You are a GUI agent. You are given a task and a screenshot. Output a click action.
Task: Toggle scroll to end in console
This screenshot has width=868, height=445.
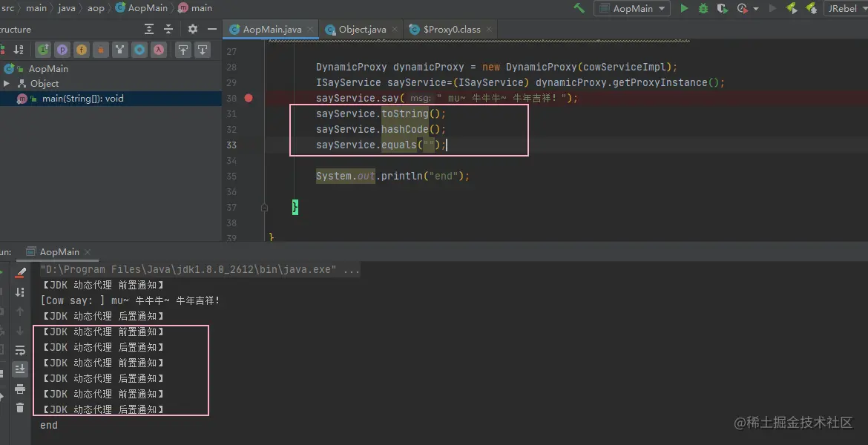(x=20, y=369)
